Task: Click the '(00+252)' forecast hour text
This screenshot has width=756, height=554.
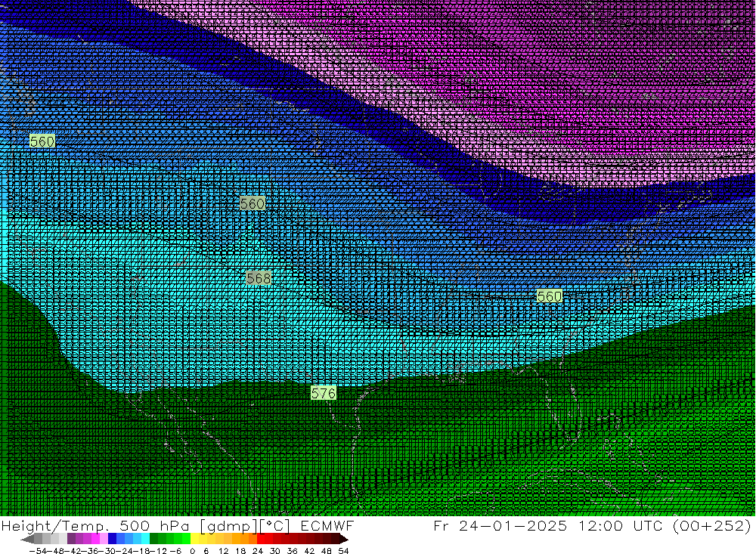Action: pos(711,526)
